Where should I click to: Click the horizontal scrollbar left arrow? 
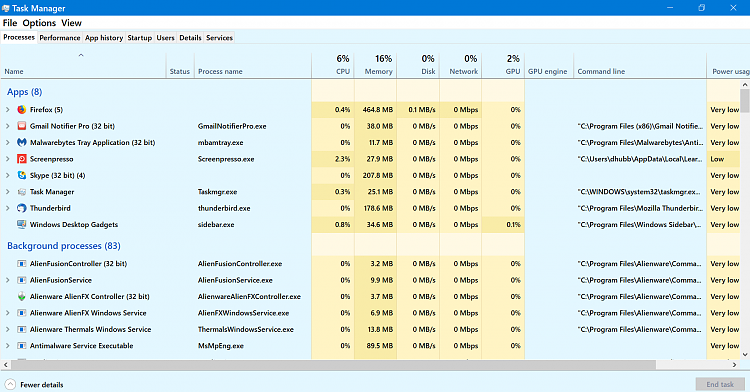(x=5, y=365)
